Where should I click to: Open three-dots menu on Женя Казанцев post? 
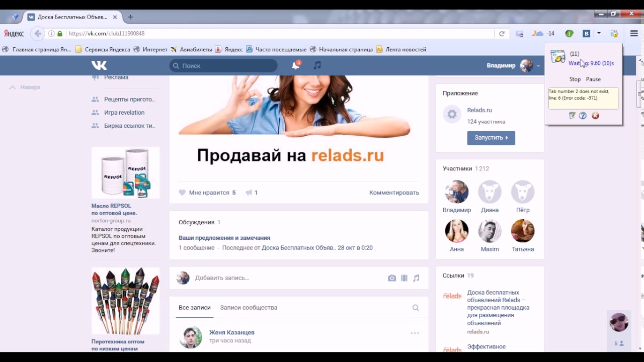click(x=415, y=333)
